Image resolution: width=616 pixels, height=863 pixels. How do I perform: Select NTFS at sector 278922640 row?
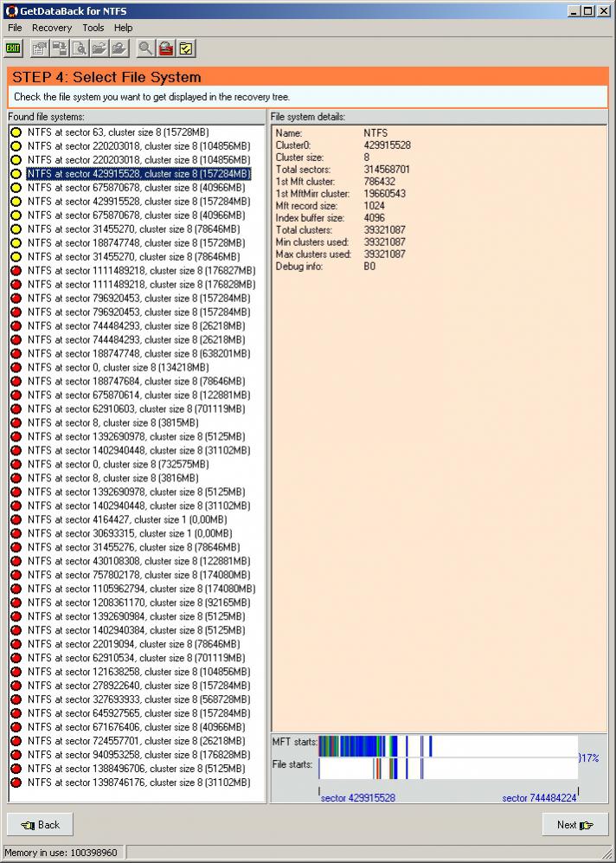138,686
